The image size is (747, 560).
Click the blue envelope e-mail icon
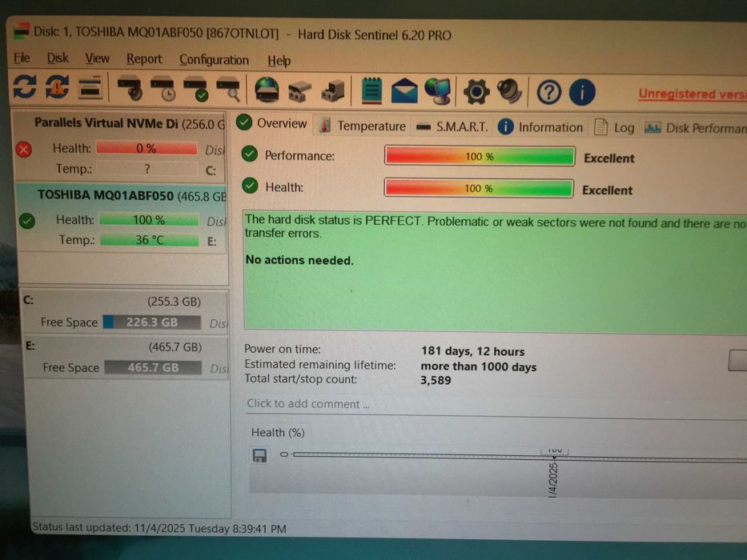[404, 91]
